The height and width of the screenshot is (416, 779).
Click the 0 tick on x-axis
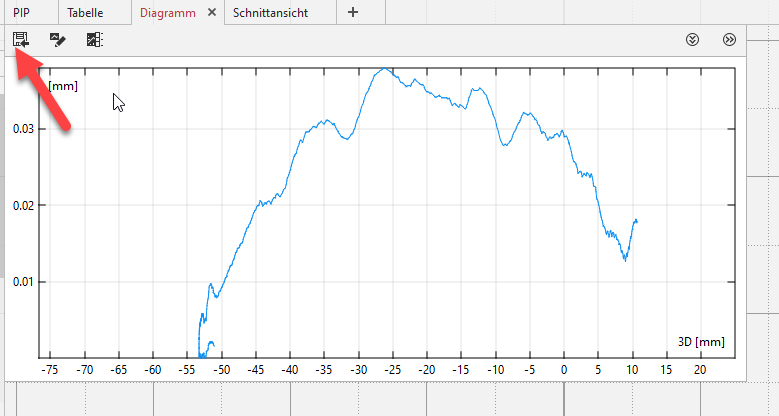click(564, 369)
